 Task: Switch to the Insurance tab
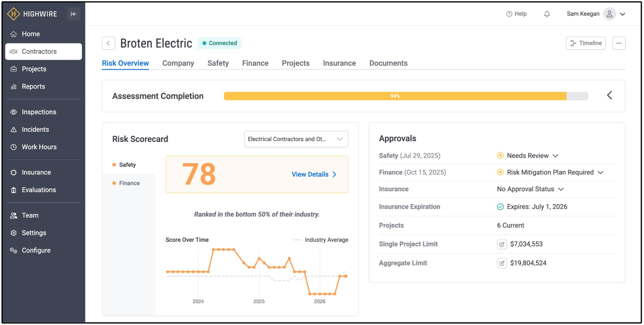tap(339, 63)
